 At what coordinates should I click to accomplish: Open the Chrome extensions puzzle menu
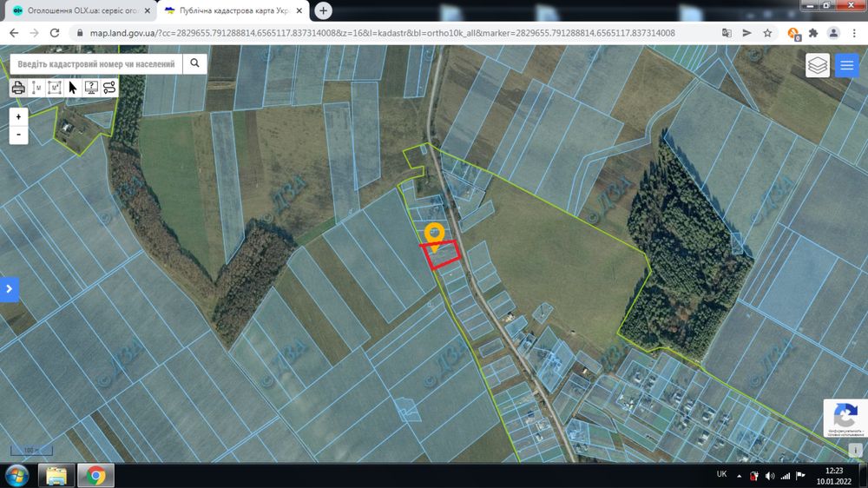pyautogui.click(x=813, y=33)
